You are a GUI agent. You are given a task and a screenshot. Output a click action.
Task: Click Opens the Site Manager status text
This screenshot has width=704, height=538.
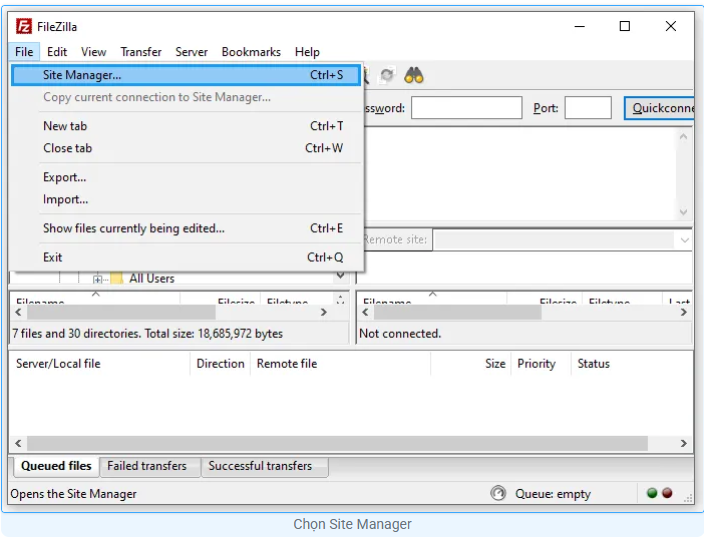click(x=73, y=494)
